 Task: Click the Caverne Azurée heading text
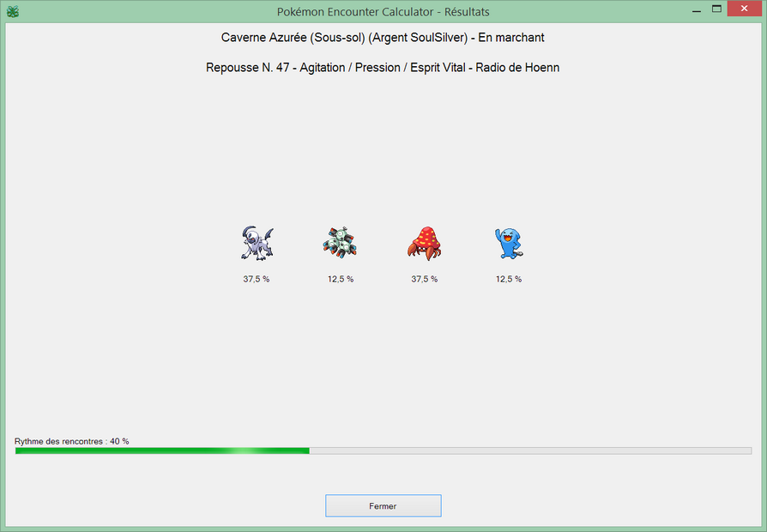click(x=383, y=38)
